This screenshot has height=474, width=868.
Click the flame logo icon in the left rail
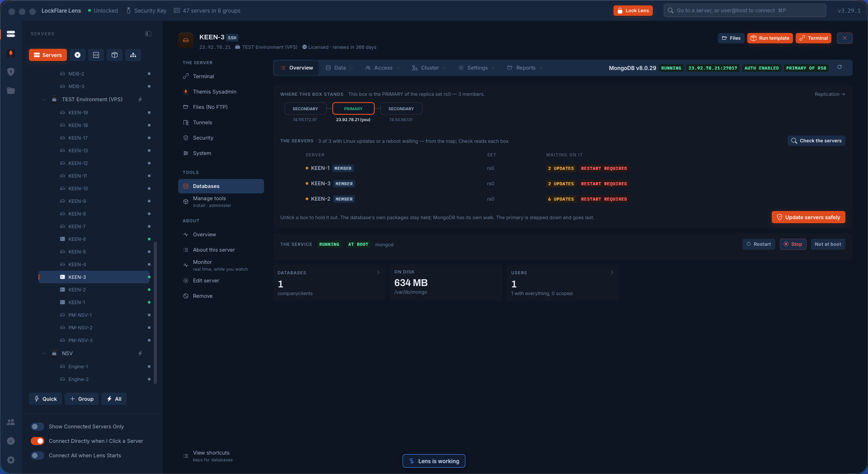coord(11,53)
